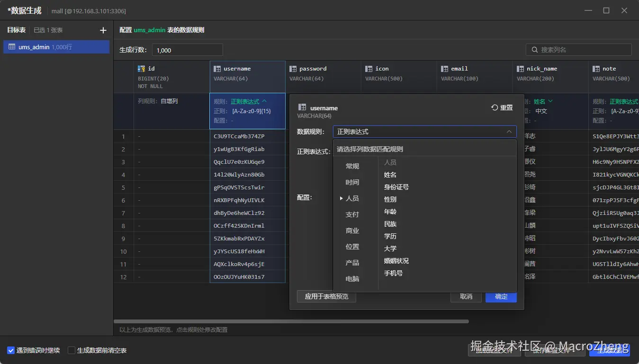Choose 大学 rule option

[x=390, y=249]
